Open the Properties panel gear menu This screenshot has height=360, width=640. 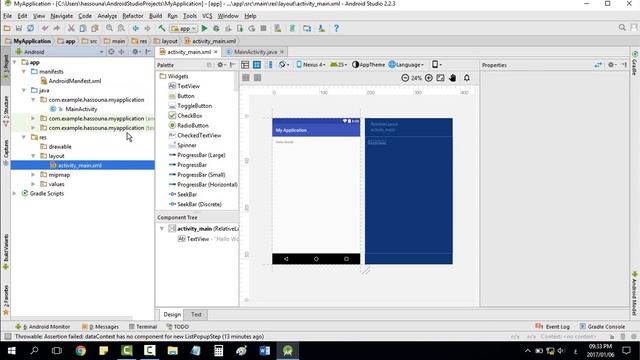(x=611, y=65)
